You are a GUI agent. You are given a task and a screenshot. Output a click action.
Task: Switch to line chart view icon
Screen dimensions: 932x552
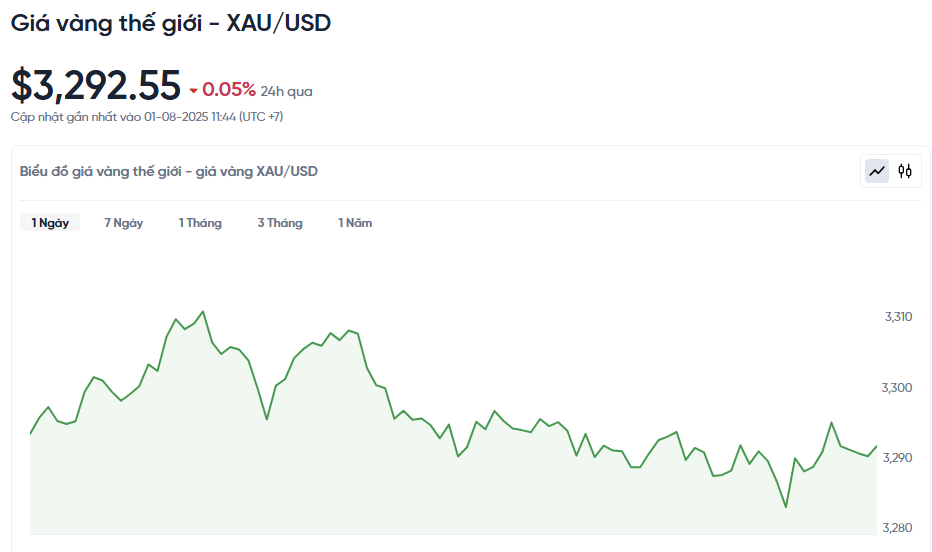(877, 172)
